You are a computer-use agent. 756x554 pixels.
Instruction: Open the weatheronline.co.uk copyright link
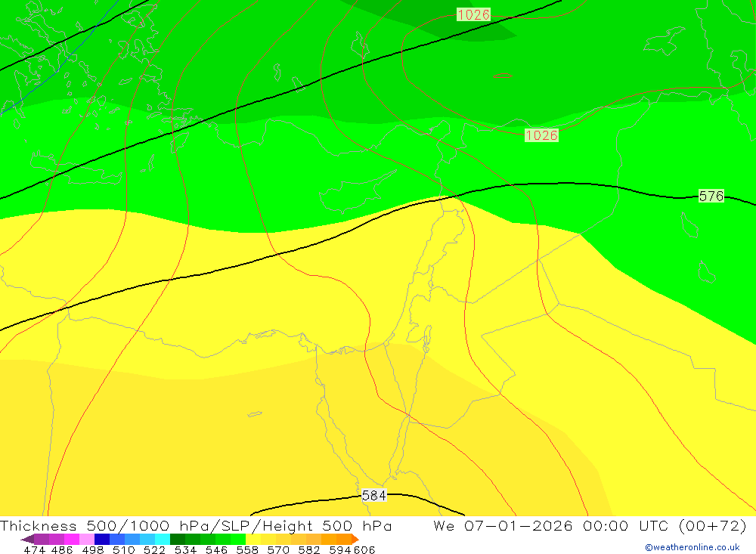692,547
